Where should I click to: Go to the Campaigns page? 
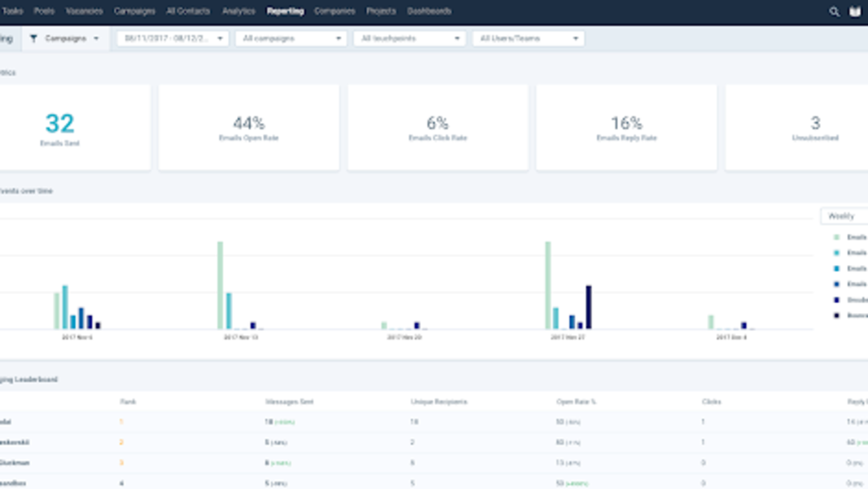point(138,11)
